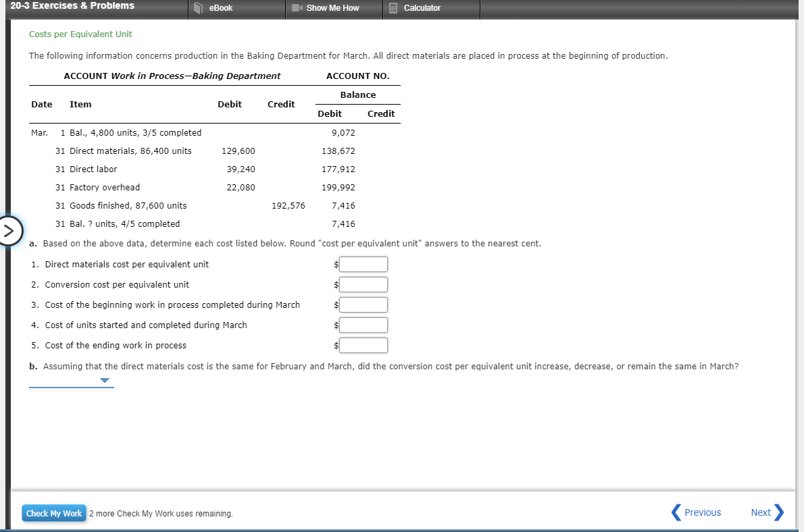
Task: Click the direct materials cost per unit field
Action: [x=363, y=264]
